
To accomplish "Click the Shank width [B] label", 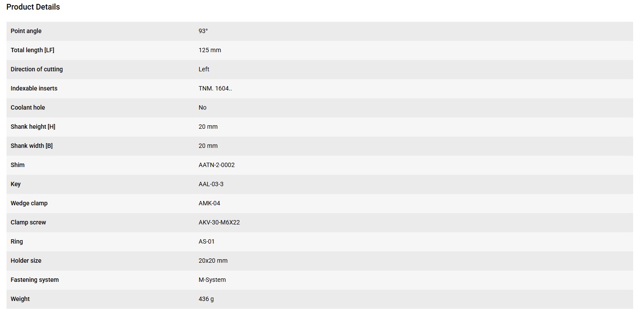I will (x=32, y=146).
